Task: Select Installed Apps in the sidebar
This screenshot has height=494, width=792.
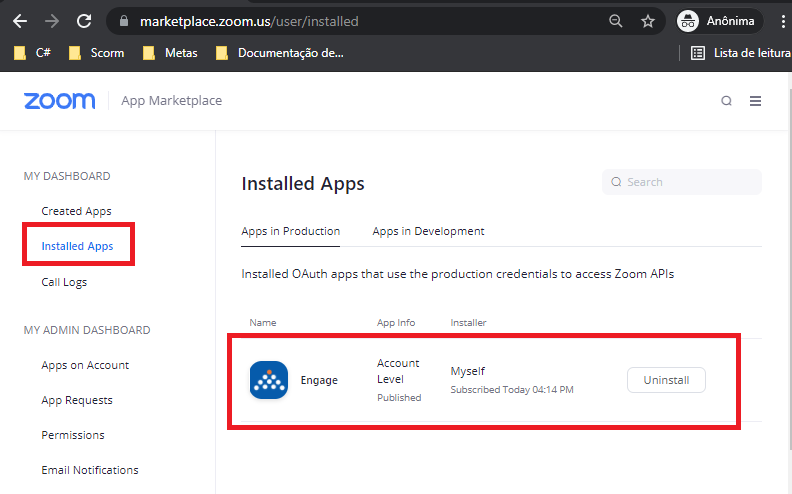Action: point(77,246)
